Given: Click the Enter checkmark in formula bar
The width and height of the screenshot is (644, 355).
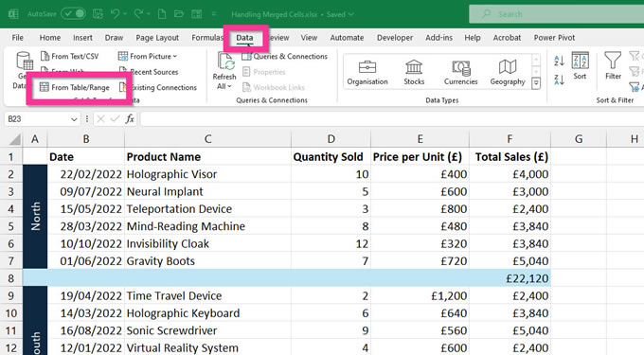Looking at the screenshot, I should [x=116, y=119].
